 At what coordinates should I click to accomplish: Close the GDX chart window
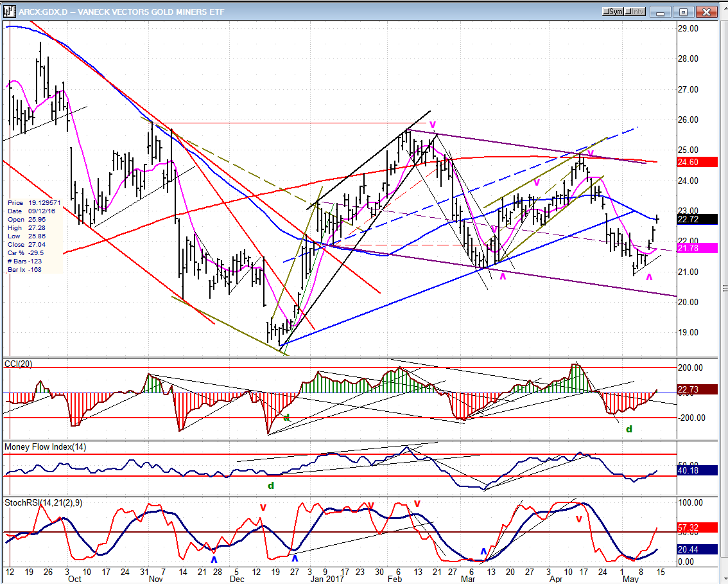(706, 12)
